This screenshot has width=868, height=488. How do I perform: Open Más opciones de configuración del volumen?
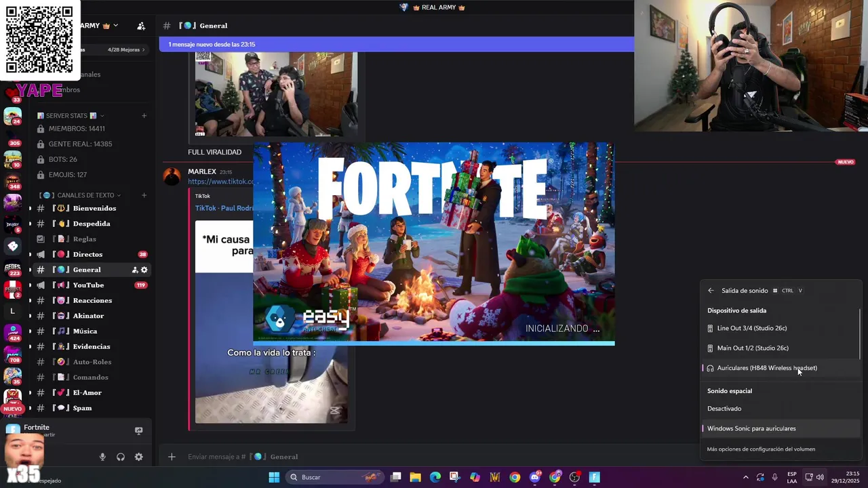pyautogui.click(x=761, y=449)
